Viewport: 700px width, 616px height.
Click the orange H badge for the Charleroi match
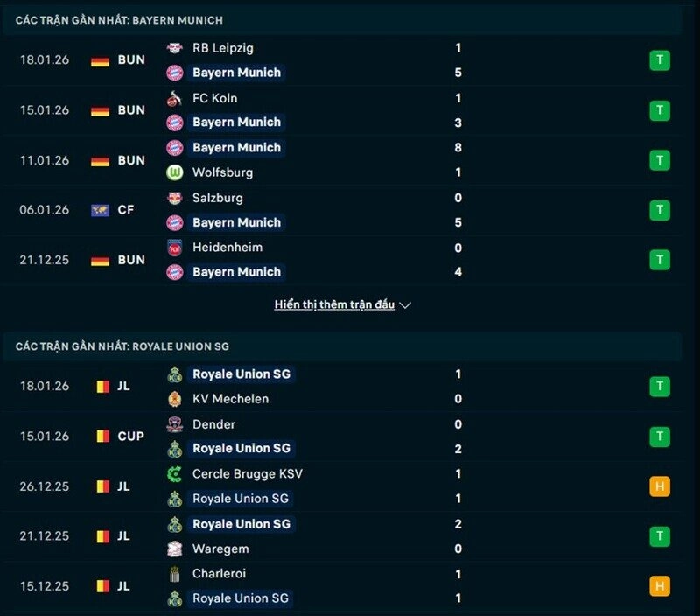[659, 586]
